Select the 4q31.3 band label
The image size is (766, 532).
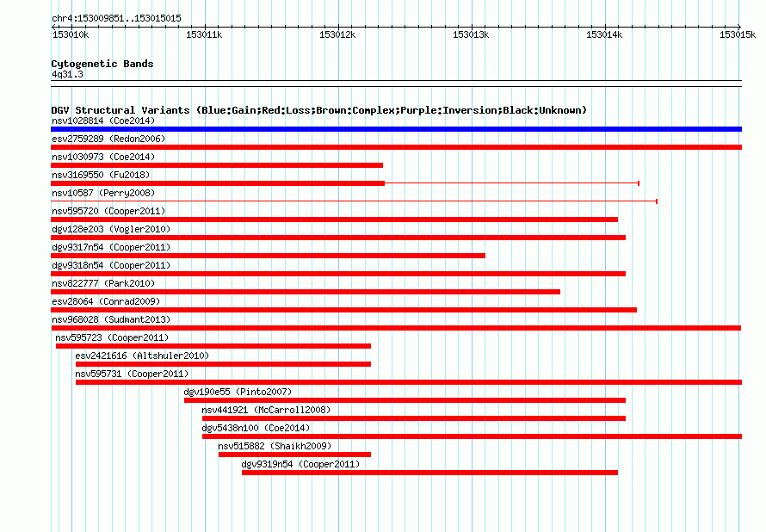click(67, 75)
